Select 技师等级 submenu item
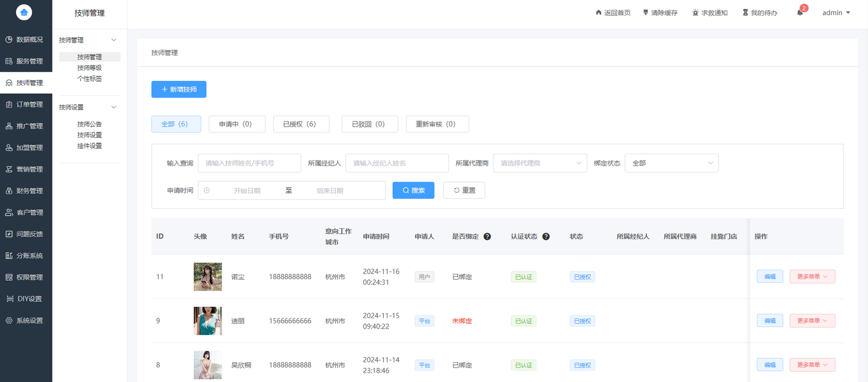Image resolution: width=868 pixels, height=382 pixels. (90, 68)
